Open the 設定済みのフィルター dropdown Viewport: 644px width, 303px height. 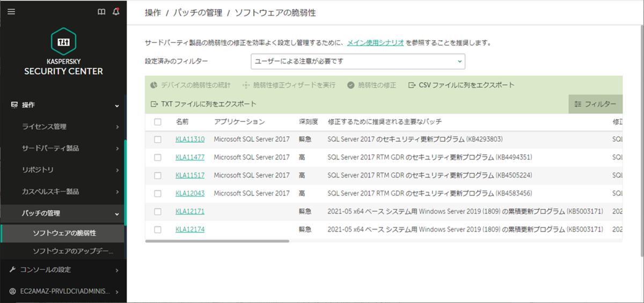pyautogui.click(x=358, y=62)
